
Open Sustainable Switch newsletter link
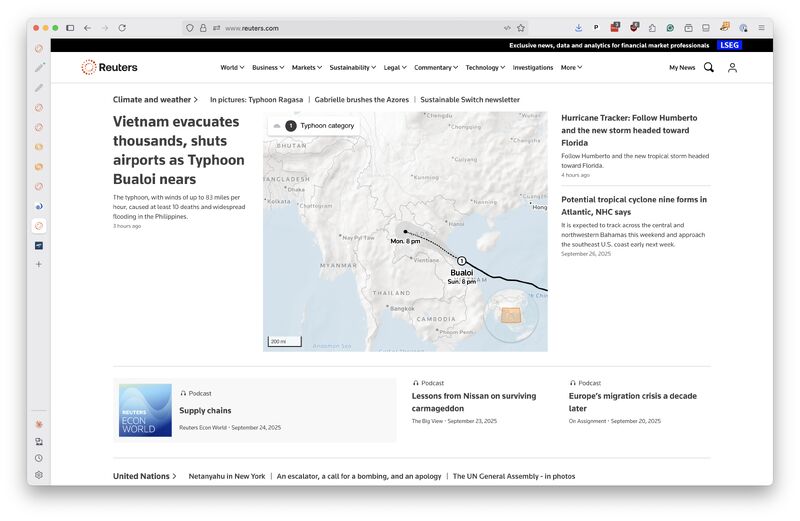click(x=470, y=100)
